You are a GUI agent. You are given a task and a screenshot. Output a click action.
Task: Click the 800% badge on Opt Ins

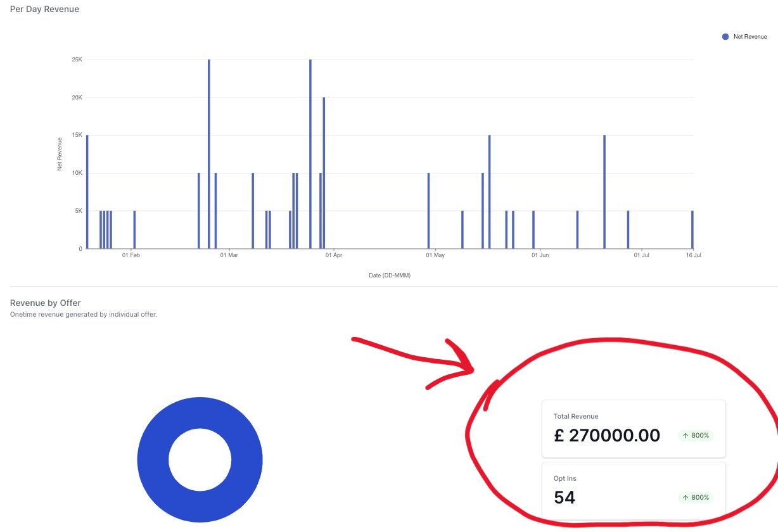(696, 498)
